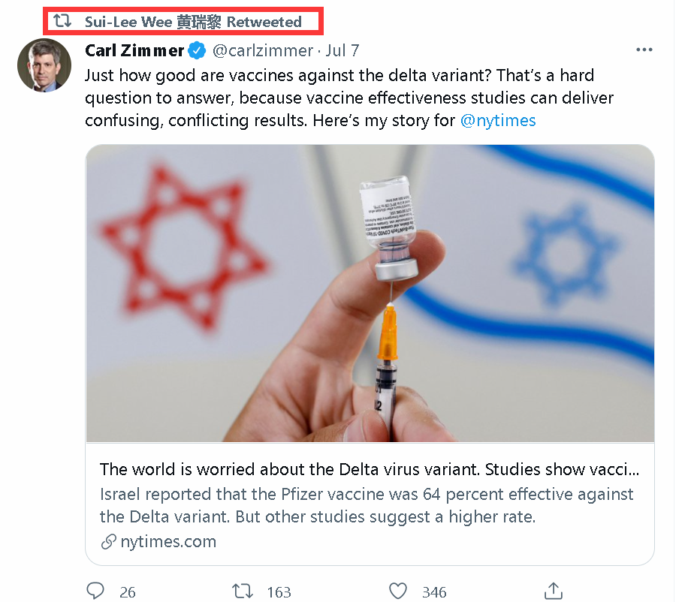This screenshot has height=602, width=700.
Task: Open the @carlzimmer handle
Action: pyautogui.click(x=262, y=51)
